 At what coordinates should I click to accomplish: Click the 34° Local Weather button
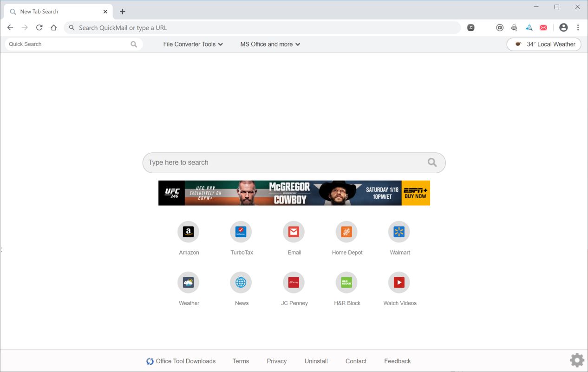(544, 44)
